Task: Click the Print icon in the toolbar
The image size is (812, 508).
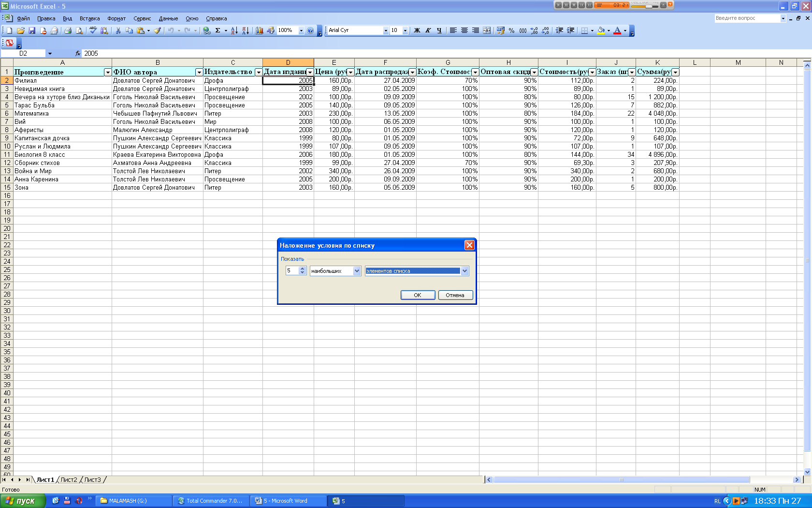Action: (68, 30)
